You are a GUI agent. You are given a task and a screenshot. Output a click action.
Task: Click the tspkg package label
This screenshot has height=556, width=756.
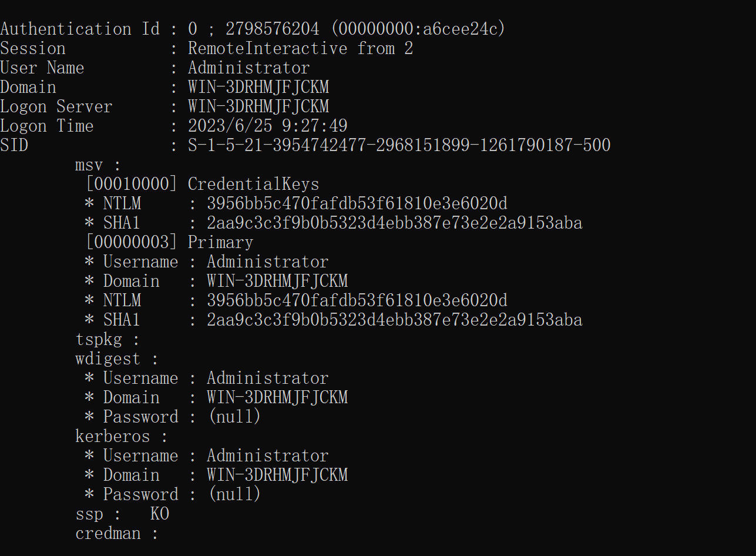(x=99, y=339)
